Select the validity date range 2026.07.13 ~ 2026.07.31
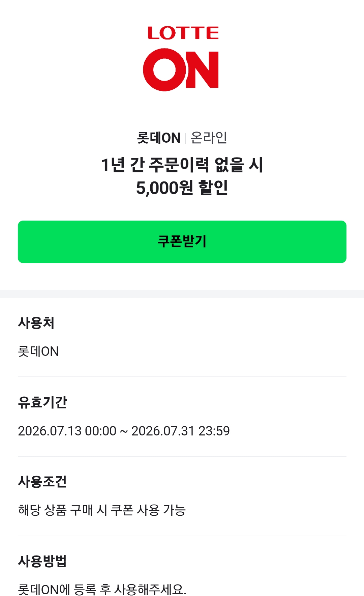Image resolution: width=364 pixels, height=596 pixels. (124, 431)
